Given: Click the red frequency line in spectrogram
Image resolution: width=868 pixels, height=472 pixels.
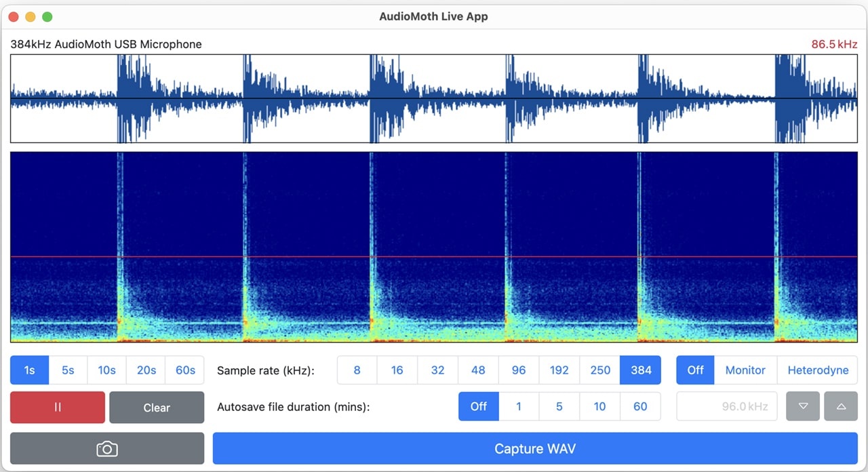Looking at the screenshot, I should pos(434,257).
